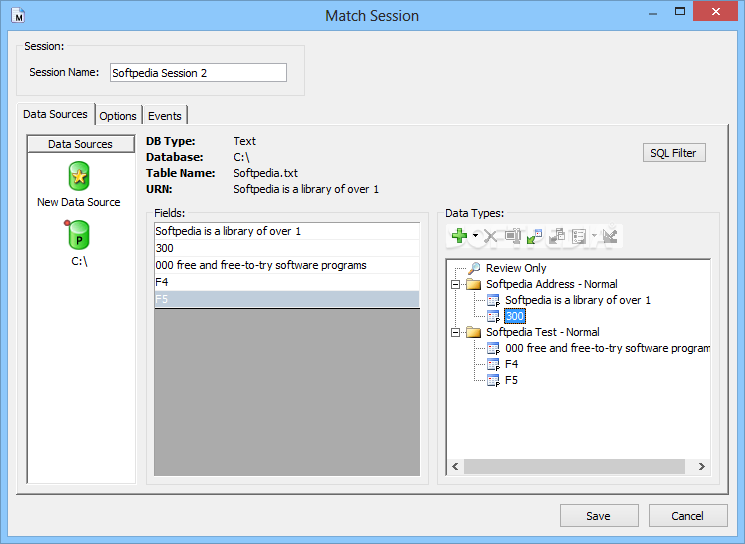
Task: Open the dropdown arrow beside the properties list icon
Action: [x=594, y=236]
